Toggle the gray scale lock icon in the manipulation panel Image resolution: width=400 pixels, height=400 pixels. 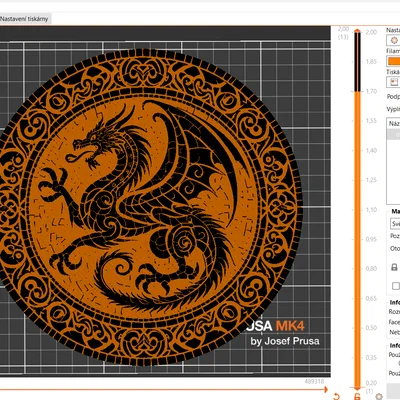394,267
